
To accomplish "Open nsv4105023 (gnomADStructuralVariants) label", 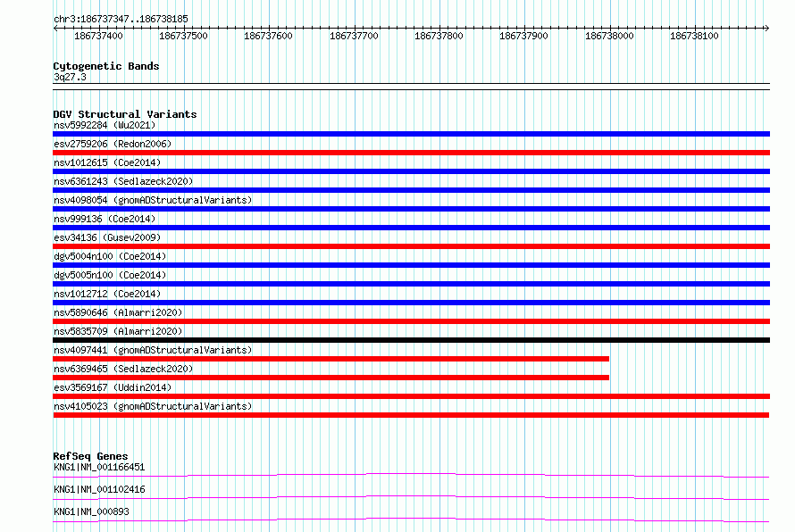I will click(x=153, y=406).
